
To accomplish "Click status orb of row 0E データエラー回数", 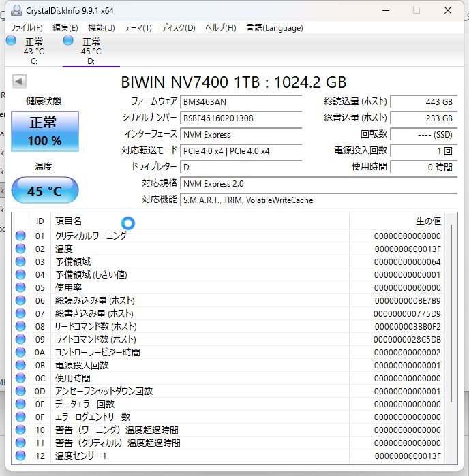I will click(20, 404).
